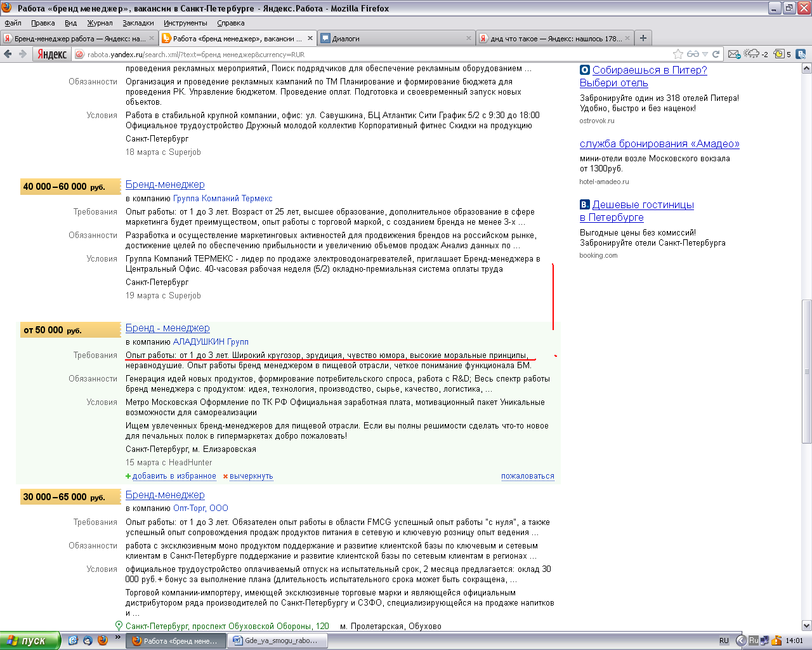Image resolution: width=812 pixels, height=650 pixels.
Task: Click salary label '40 000–60 000 руб.'
Action: pos(70,187)
